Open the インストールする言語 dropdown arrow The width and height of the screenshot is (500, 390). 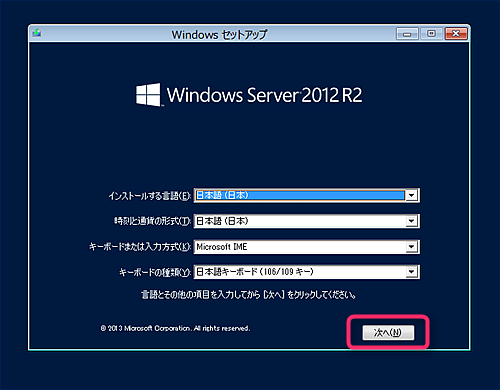click(x=412, y=195)
